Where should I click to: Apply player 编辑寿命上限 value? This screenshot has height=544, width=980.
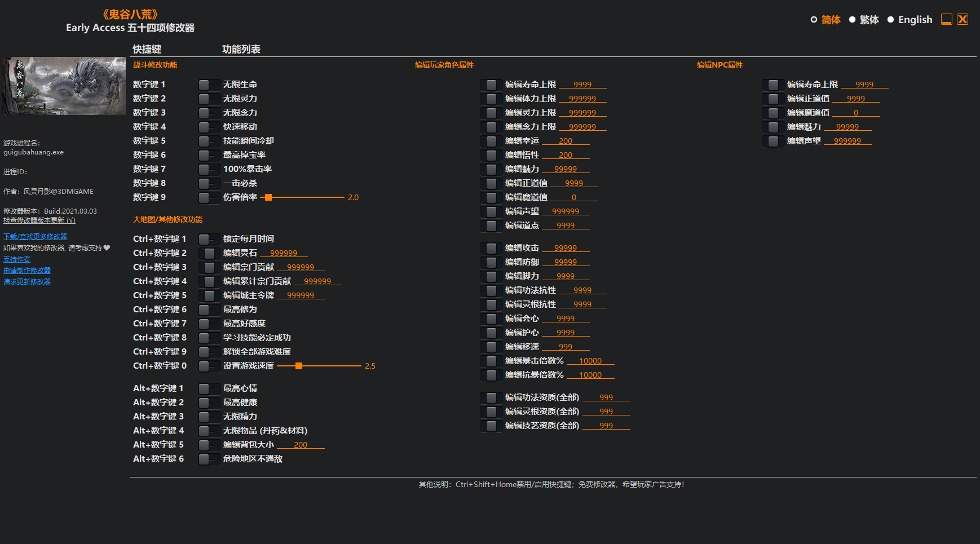coord(491,85)
